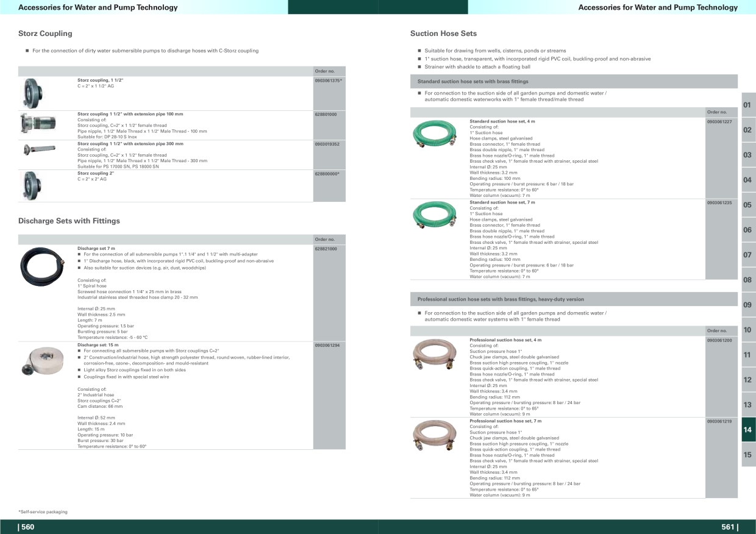This screenshot has height=534, width=756.
Task: Select order number 0903061227
Action: [x=719, y=121]
